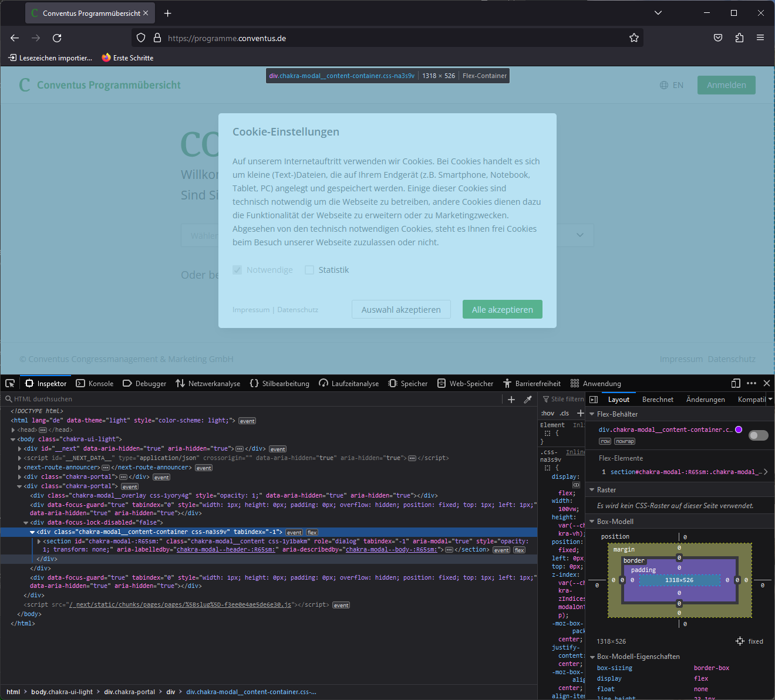775x700 pixels.
Task: Activate the :hov pseudo-class toggle
Action: 547,412
